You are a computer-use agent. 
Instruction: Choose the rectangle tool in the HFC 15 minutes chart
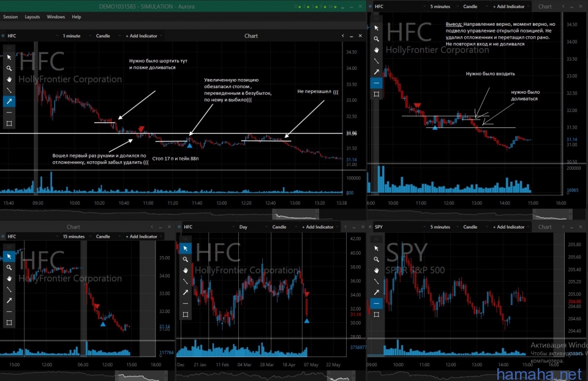point(9,322)
